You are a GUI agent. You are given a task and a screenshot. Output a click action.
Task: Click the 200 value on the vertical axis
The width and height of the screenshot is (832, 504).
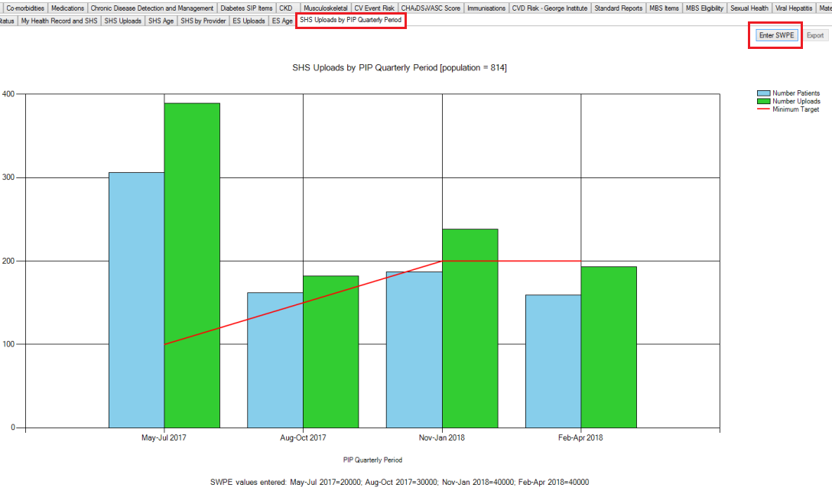8,261
